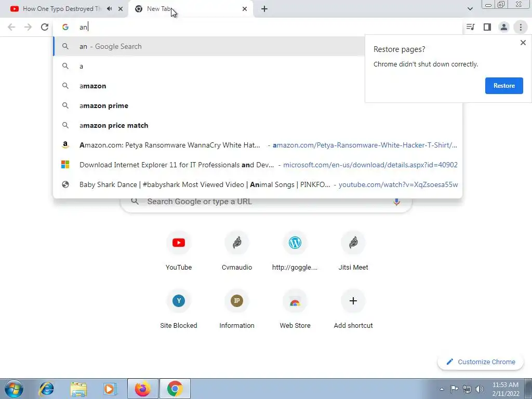Click the Chrome taskbar button

tap(175, 389)
